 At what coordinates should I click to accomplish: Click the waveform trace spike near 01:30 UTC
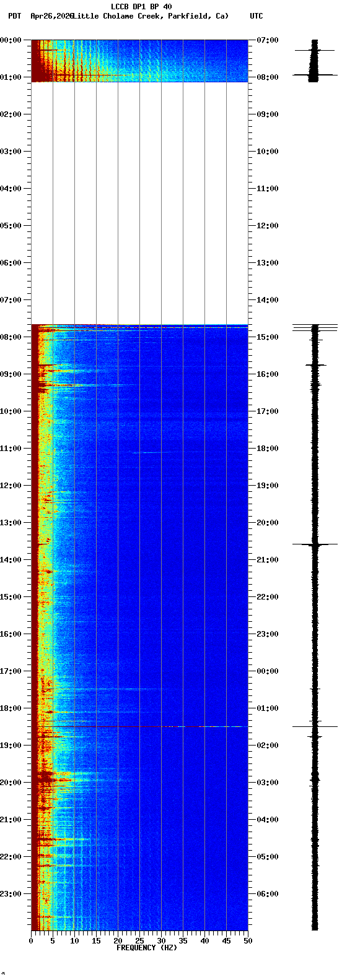click(x=315, y=726)
